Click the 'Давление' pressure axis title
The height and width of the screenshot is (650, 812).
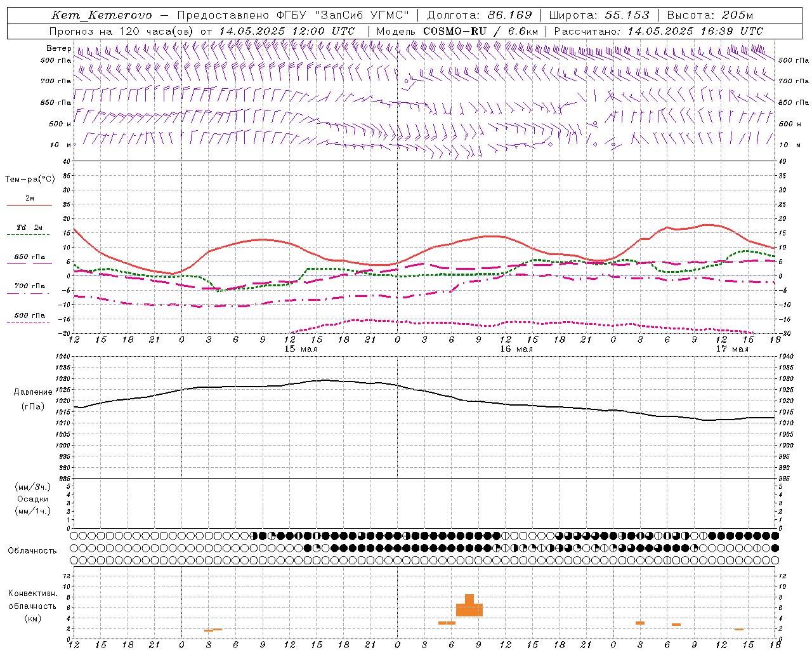tap(33, 392)
